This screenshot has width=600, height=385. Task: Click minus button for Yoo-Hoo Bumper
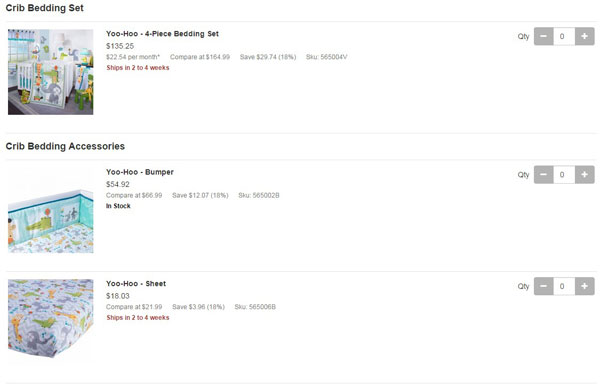(543, 175)
